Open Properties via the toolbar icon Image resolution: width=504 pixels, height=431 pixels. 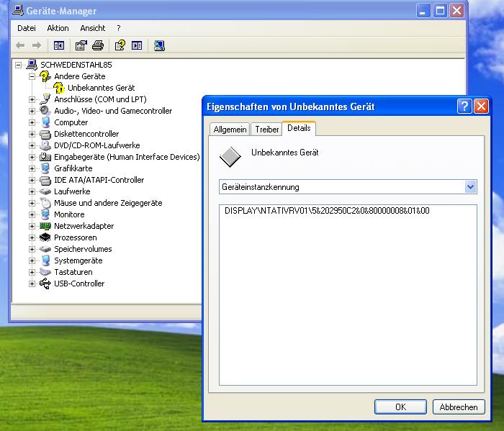(x=81, y=45)
